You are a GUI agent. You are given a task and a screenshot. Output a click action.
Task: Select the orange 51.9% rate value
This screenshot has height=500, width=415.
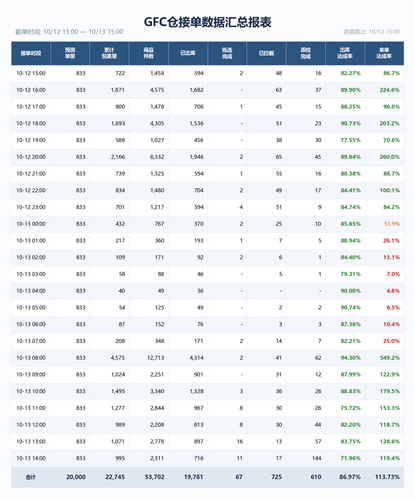pos(392,224)
